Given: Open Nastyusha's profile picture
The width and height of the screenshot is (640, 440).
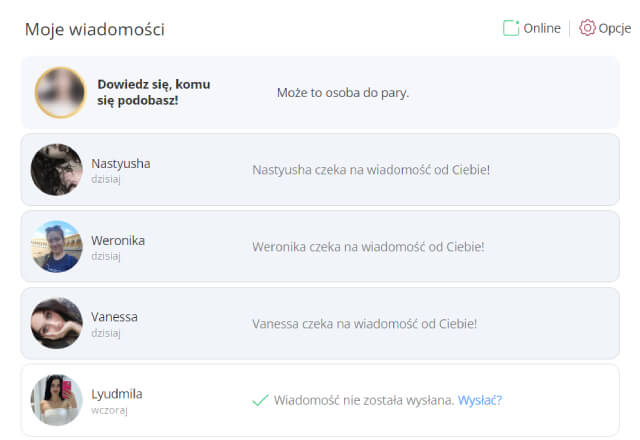Looking at the screenshot, I should [x=57, y=169].
